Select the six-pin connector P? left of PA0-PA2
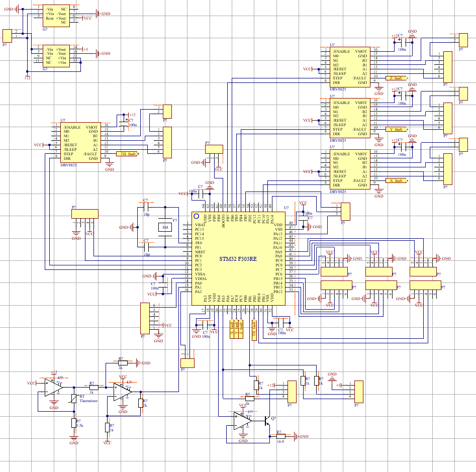Image resolution: width=476 pixels, height=472 pixels. pos(145,318)
